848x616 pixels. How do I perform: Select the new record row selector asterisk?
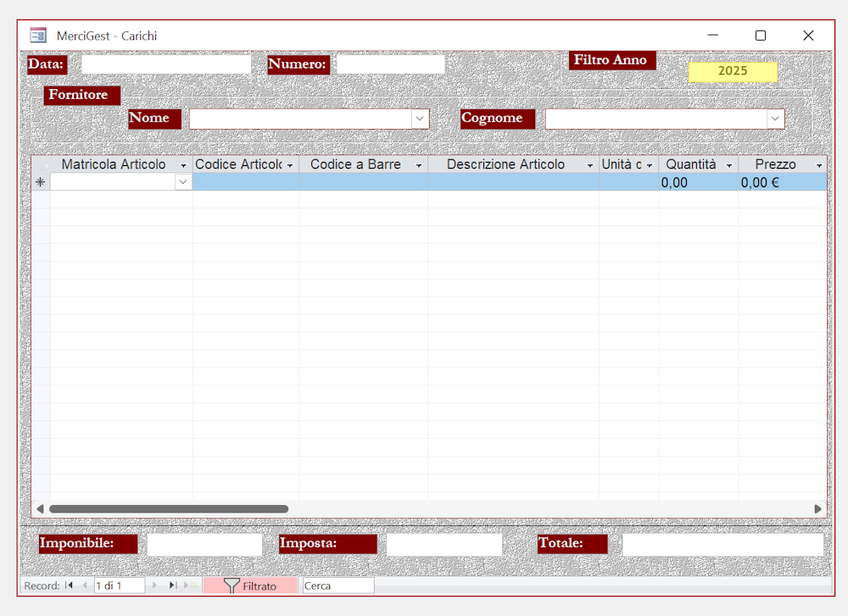coord(40,182)
